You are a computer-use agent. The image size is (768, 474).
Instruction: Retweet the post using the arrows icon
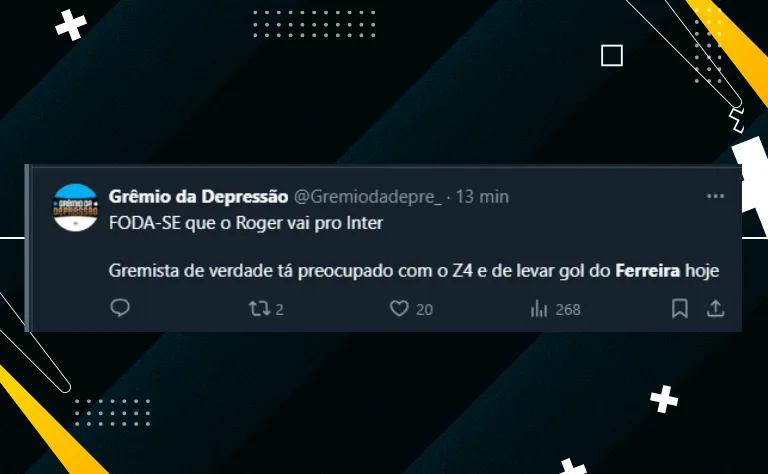259,308
